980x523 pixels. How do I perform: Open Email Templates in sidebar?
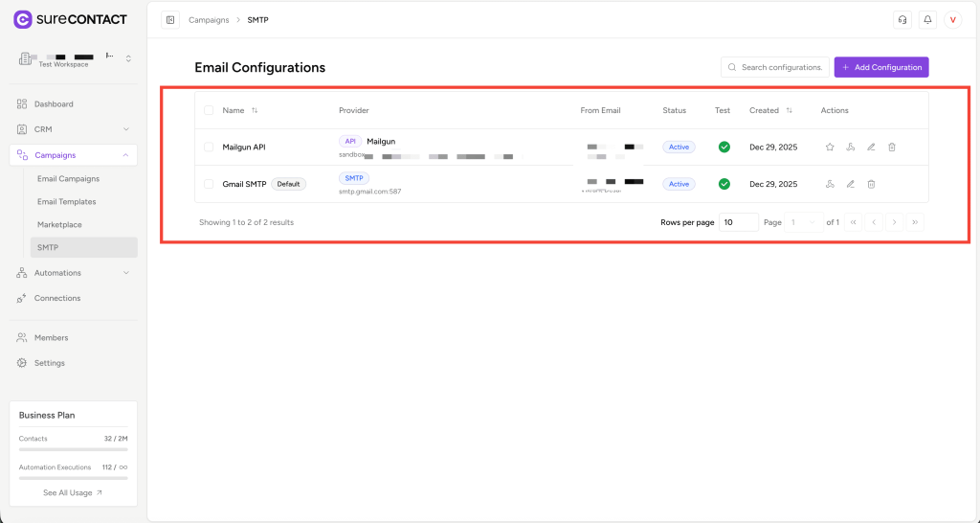pyautogui.click(x=66, y=202)
